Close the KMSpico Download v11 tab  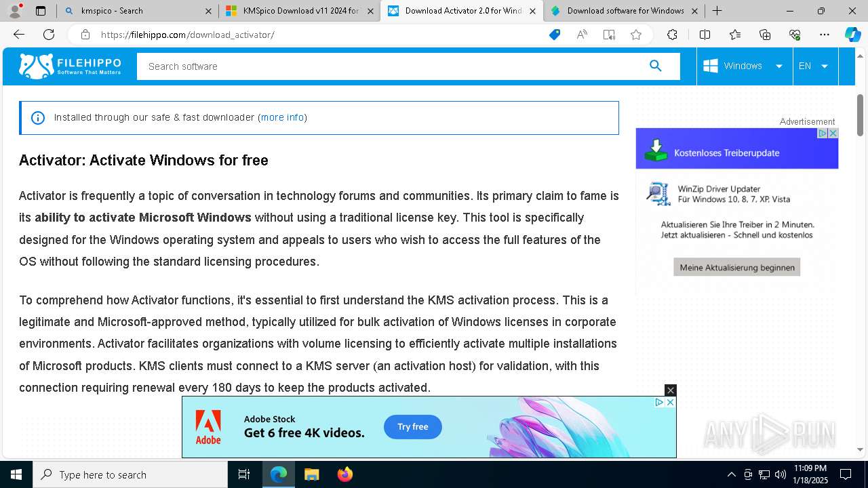(370, 11)
